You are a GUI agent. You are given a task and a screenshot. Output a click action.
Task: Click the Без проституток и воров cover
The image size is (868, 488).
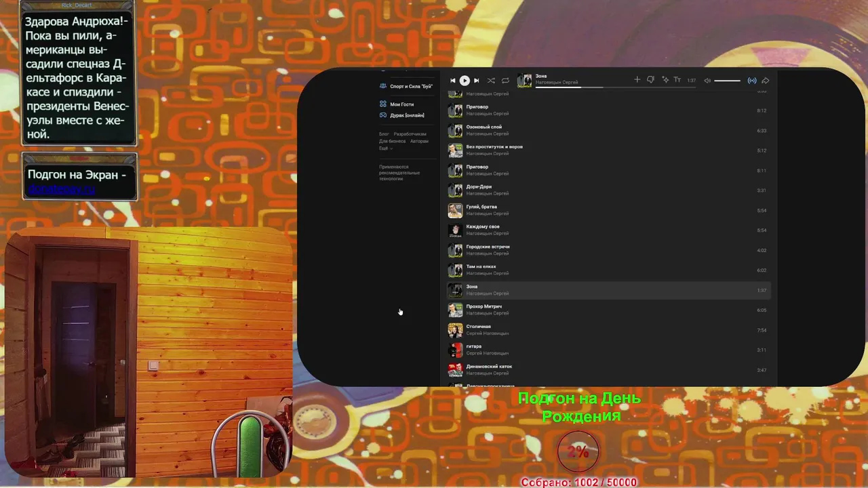(x=455, y=150)
